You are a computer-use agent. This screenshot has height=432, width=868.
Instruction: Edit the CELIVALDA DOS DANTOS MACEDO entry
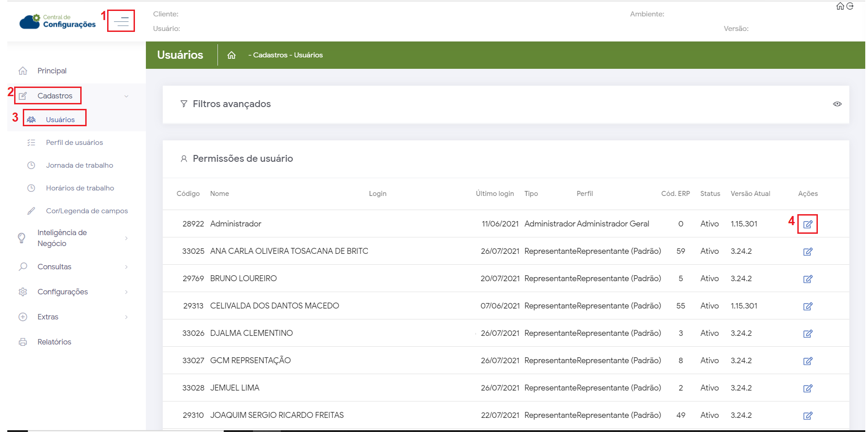tap(807, 306)
